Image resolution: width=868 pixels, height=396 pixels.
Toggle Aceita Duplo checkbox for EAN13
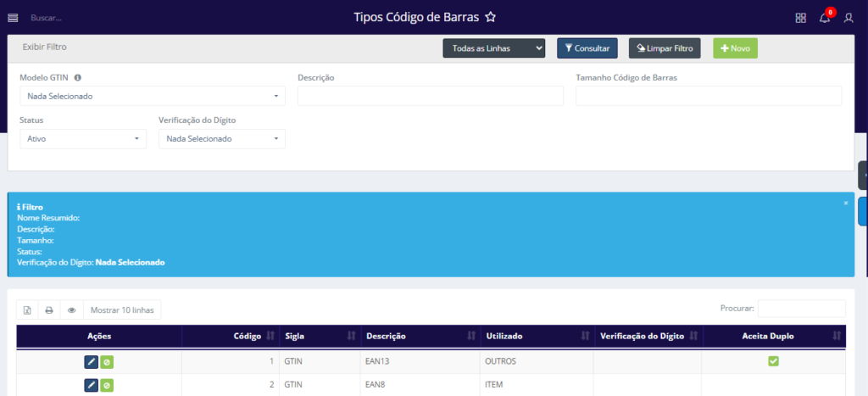tap(773, 361)
